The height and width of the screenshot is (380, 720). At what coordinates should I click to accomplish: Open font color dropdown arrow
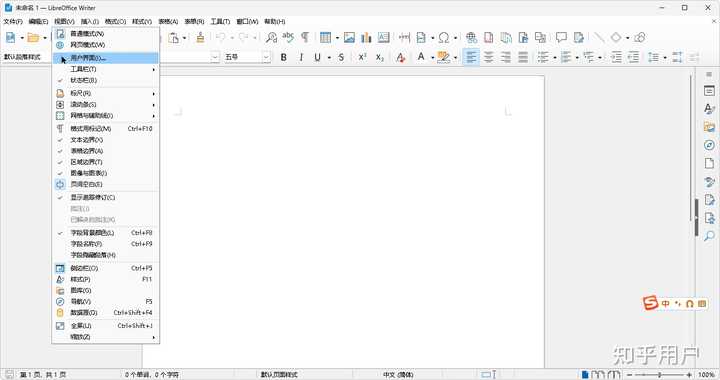432,58
